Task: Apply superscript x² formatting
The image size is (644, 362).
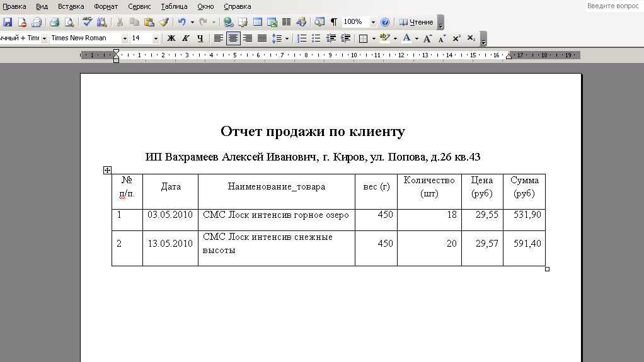Action: click(456, 38)
